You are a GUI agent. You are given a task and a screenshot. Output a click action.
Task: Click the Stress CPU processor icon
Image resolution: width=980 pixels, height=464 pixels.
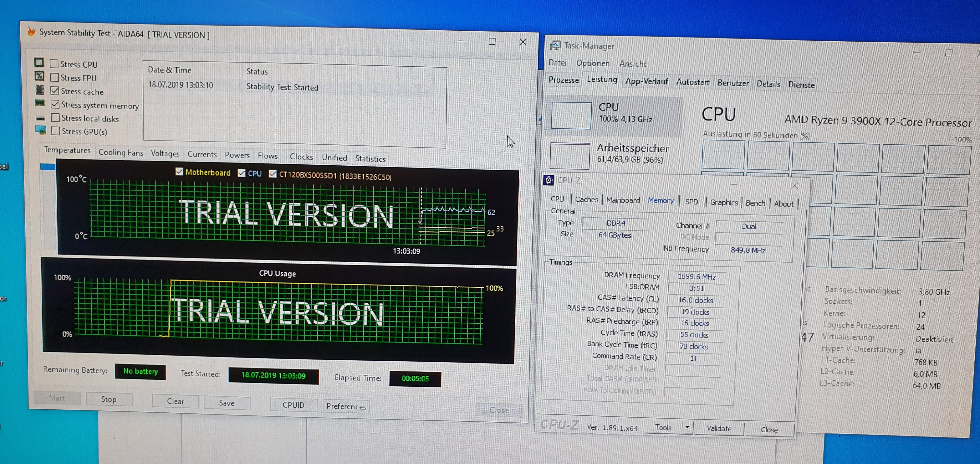(39, 62)
